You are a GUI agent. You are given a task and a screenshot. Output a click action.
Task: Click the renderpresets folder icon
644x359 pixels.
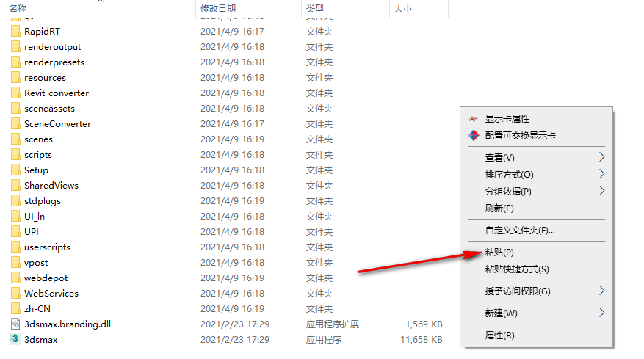click(15, 62)
